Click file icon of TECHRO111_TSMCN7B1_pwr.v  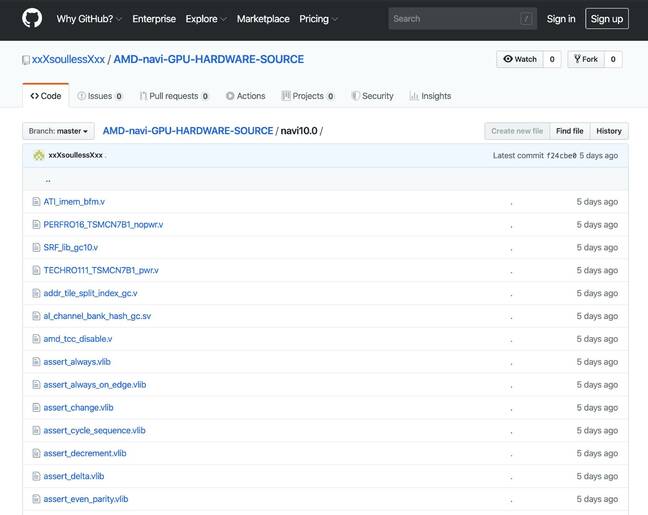(36, 270)
